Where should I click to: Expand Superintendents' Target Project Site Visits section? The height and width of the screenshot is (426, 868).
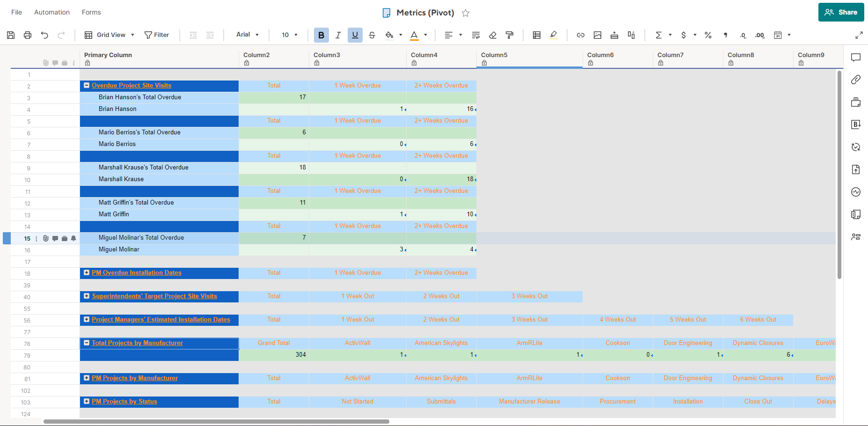(87, 296)
